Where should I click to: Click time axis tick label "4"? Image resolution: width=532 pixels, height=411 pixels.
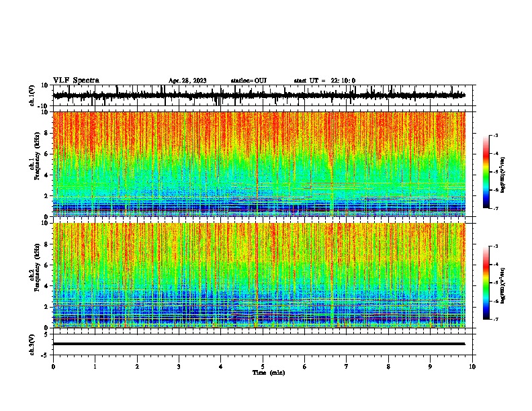point(221,367)
